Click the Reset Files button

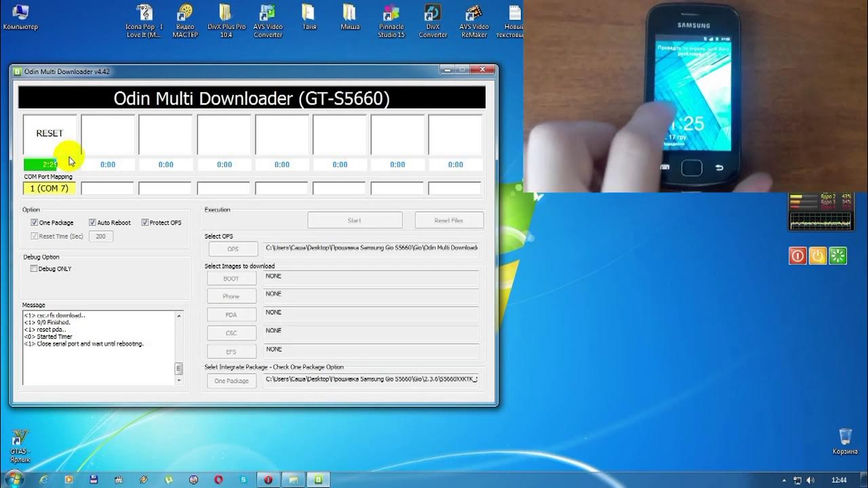click(x=449, y=220)
